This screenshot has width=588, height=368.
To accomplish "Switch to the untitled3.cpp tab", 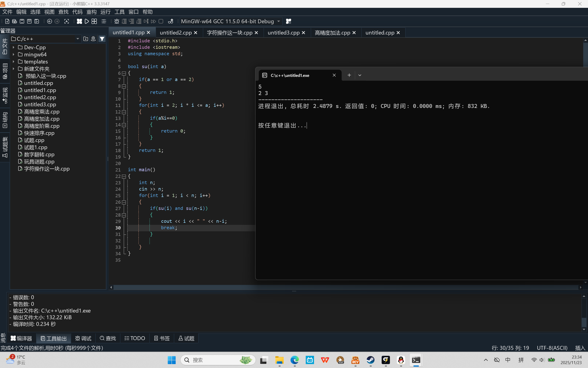I will (x=283, y=33).
